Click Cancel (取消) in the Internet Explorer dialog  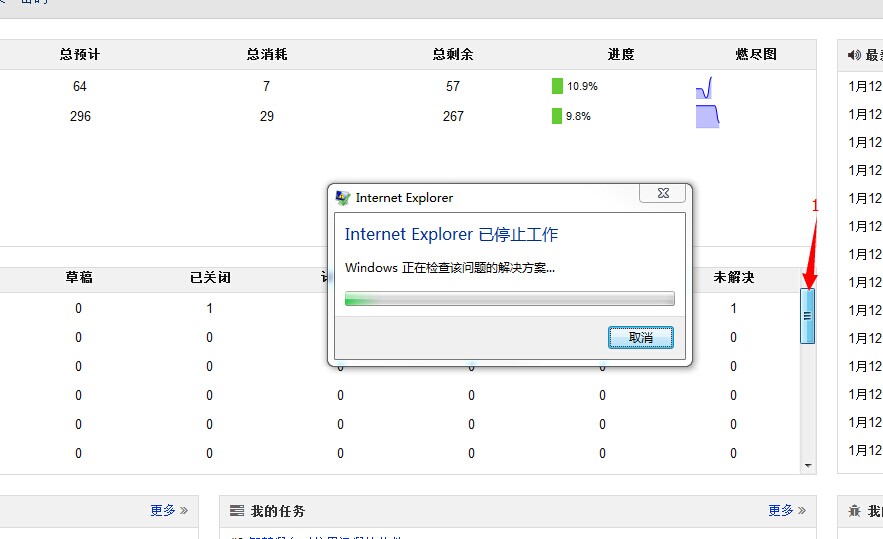[x=640, y=337]
